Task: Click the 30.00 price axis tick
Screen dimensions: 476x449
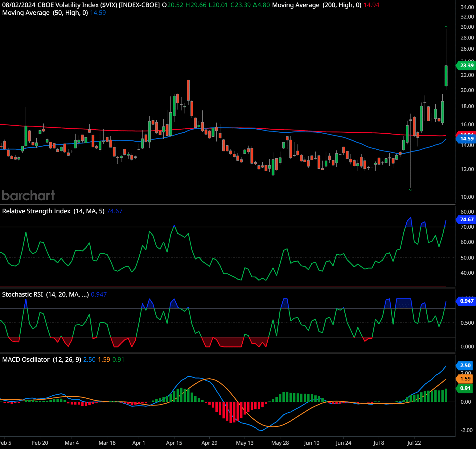Action: click(467, 27)
